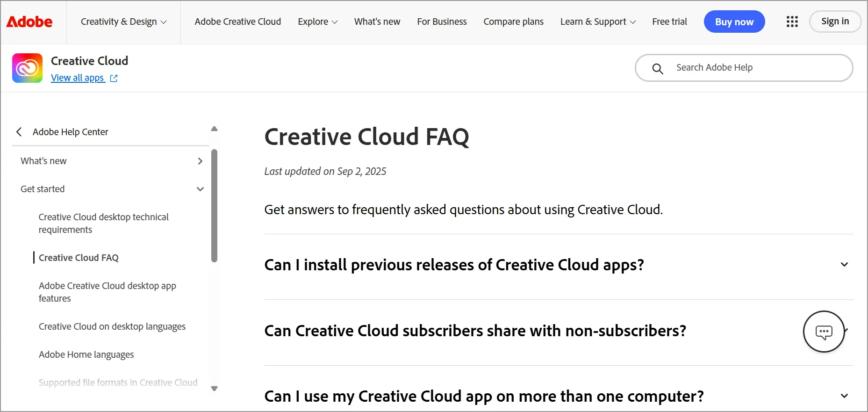
Task: Open Adobe Help Center sidebar link
Action: point(70,132)
